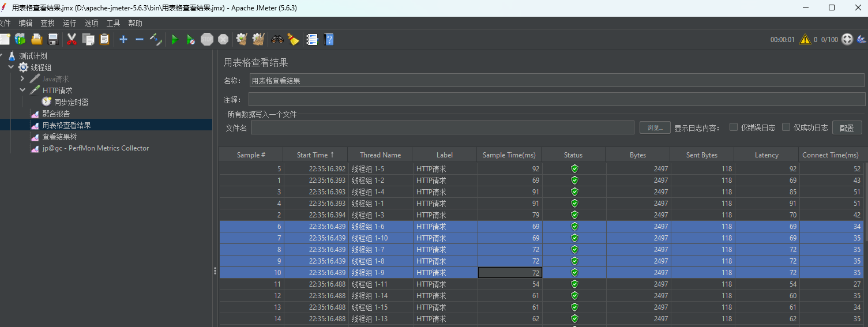Sort by Thread Name column header
The height and width of the screenshot is (327, 868).
tap(380, 155)
